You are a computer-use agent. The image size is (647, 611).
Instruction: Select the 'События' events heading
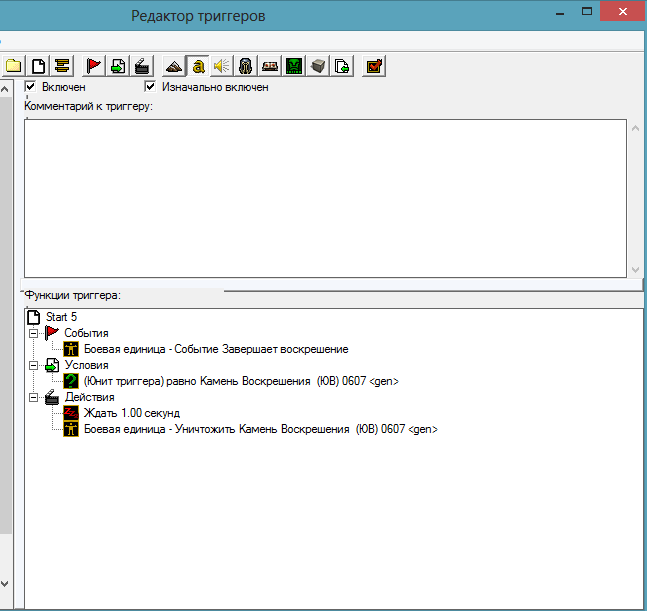point(86,333)
